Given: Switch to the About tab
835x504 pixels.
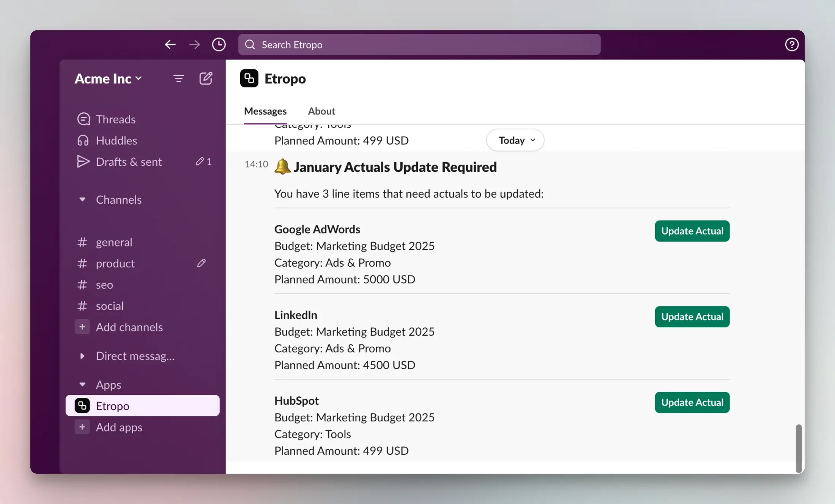Looking at the screenshot, I should [321, 111].
